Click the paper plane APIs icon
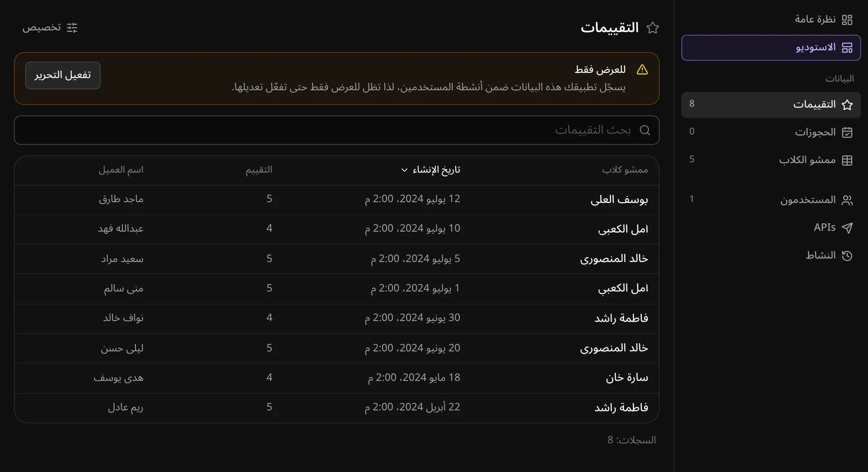Viewport: 868px width, 472px height. coord(847,228)
